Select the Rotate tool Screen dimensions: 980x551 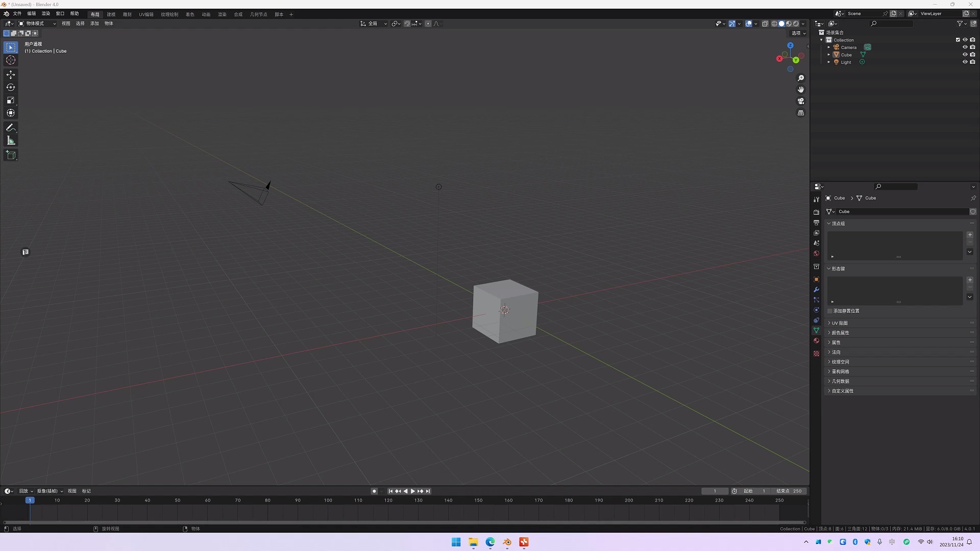click(x=11, y=87)
